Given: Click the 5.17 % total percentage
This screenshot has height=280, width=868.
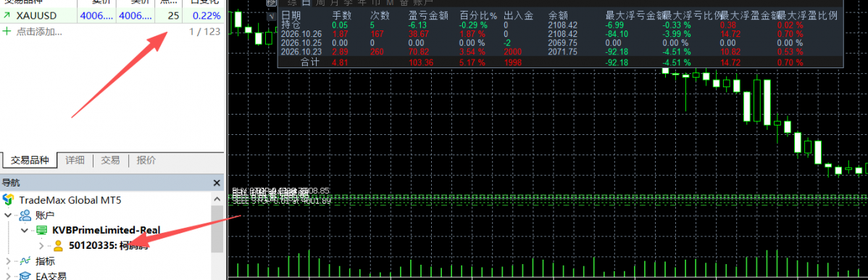Looking at the screenshot, I should click(472, 62).
